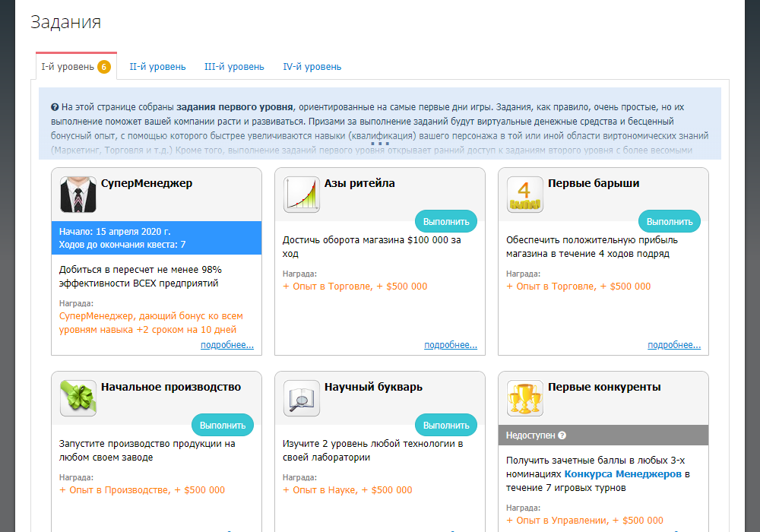Expand the info banner via three dots
760x532 pixels.
pyautogui.click(x=380, y=144)
